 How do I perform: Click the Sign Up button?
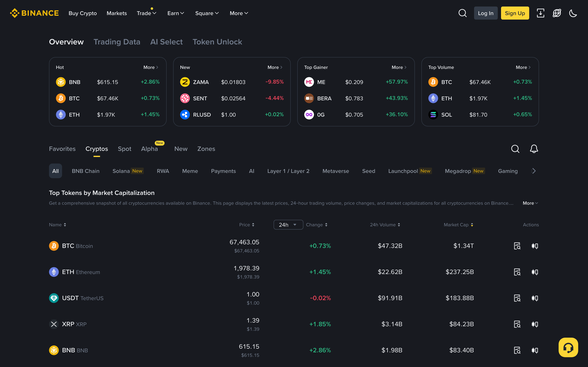coord(515,13)
